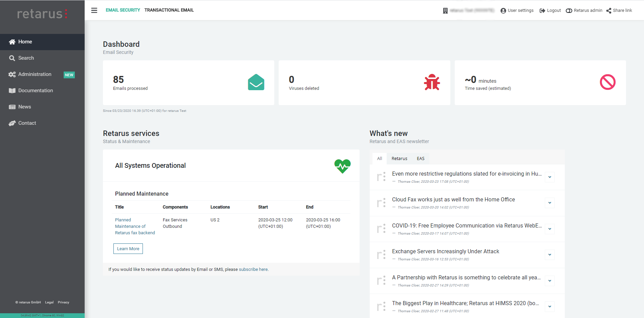Click the subscribe here link

[254, 270]
